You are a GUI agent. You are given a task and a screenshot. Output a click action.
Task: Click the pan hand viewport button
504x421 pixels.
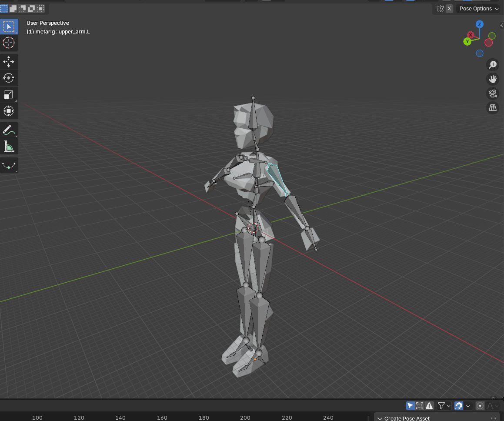coord(493,79)
